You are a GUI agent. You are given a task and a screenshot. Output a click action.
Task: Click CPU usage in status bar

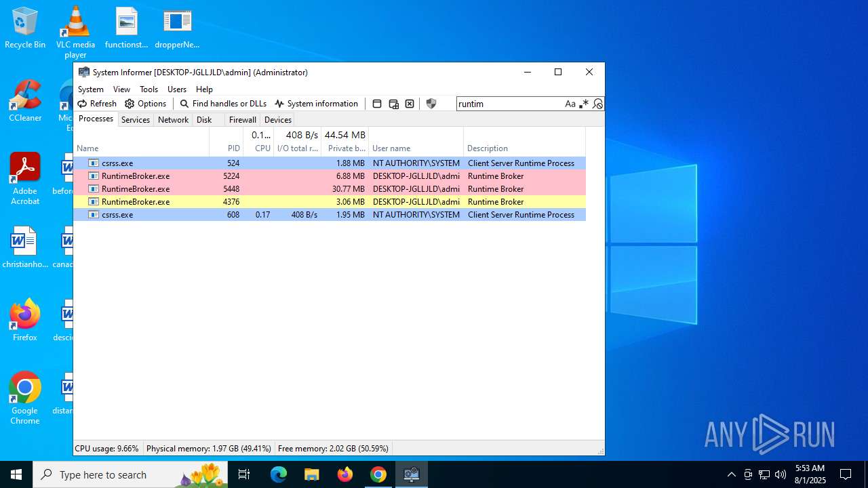(x=106, y=449)
